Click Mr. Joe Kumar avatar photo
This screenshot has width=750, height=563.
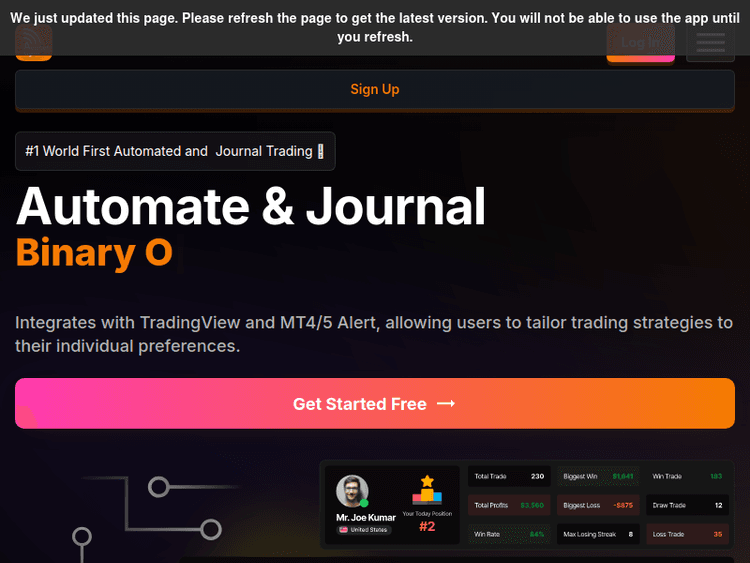[352, 491]
